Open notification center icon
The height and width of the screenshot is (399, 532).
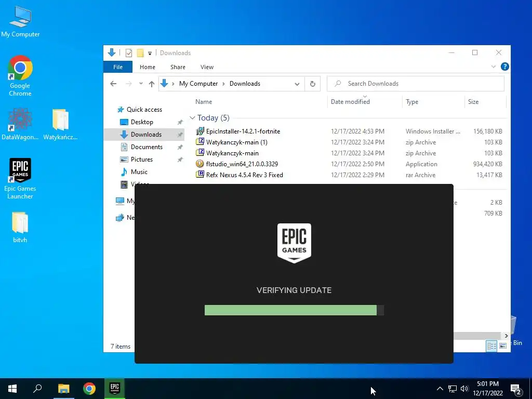click(516, 389)
